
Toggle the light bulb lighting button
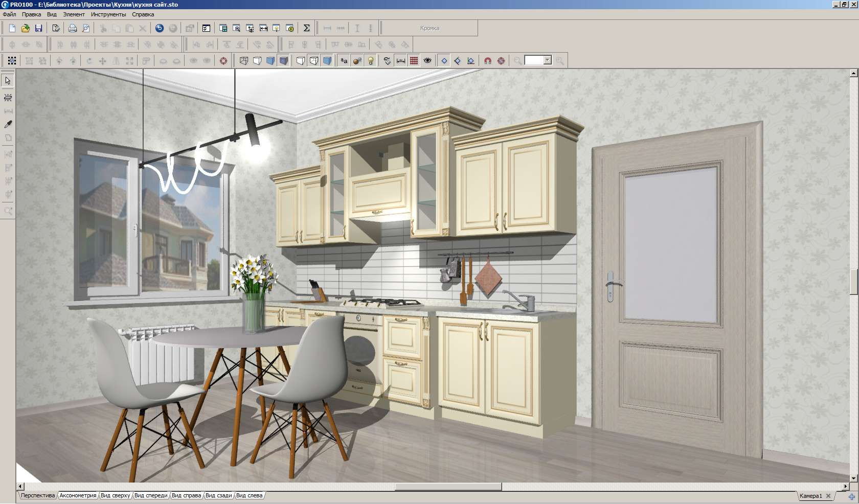(x=371, y=61)
